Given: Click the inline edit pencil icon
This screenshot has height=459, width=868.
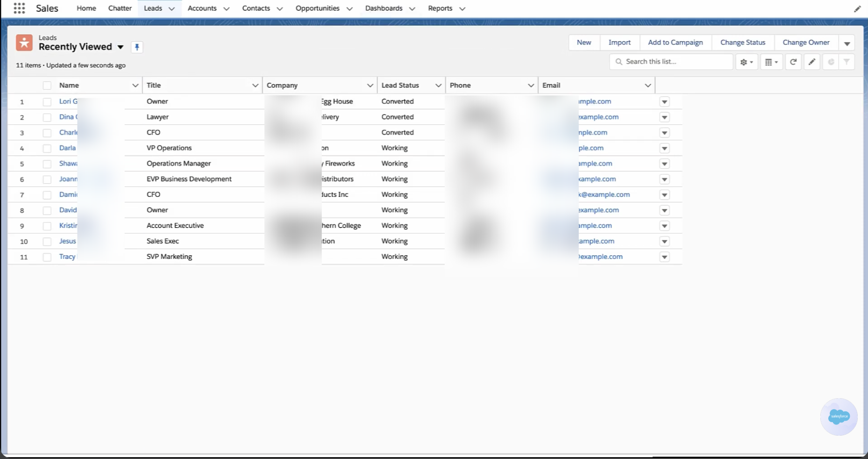Looking at the screenshot, I should (812, 62).
